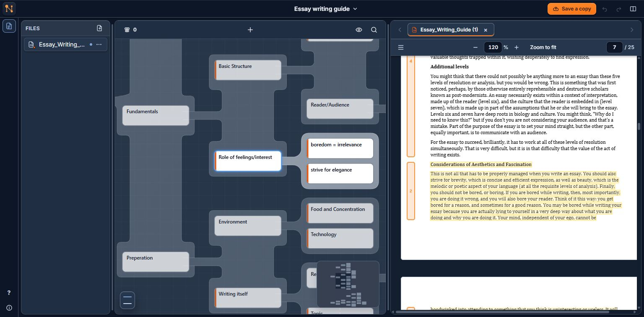Select the Environment node

coord(248,226)
